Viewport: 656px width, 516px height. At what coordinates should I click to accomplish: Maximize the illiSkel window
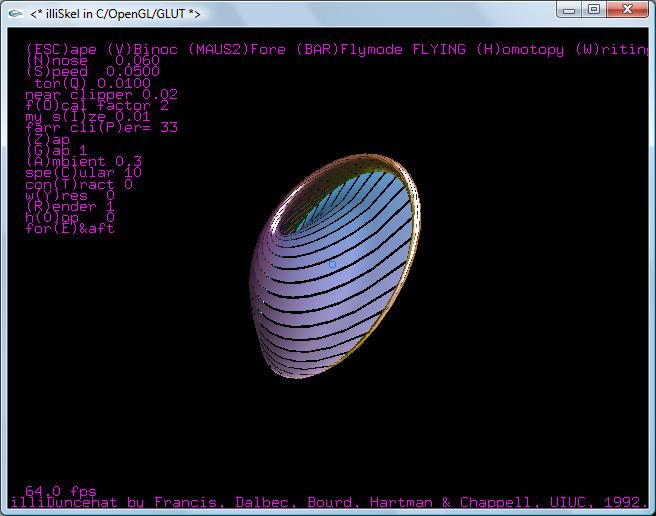click(594, 10)
